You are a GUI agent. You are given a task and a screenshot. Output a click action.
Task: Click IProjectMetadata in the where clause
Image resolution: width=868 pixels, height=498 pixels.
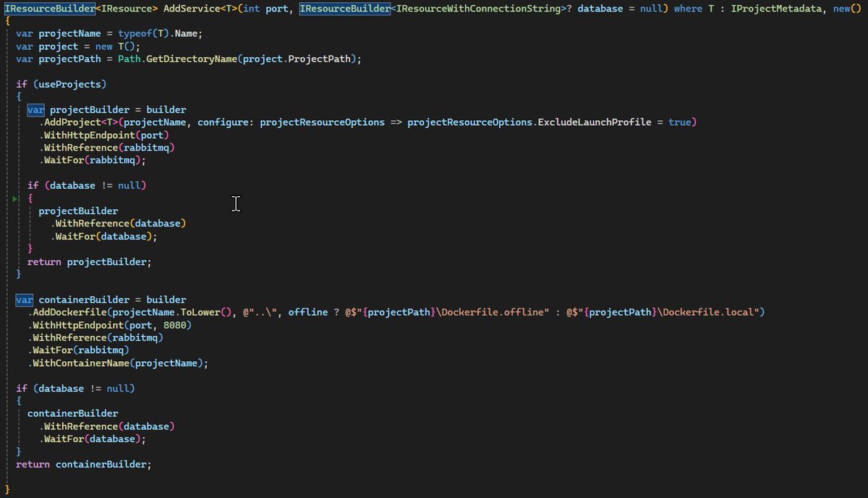pos(775,9)
